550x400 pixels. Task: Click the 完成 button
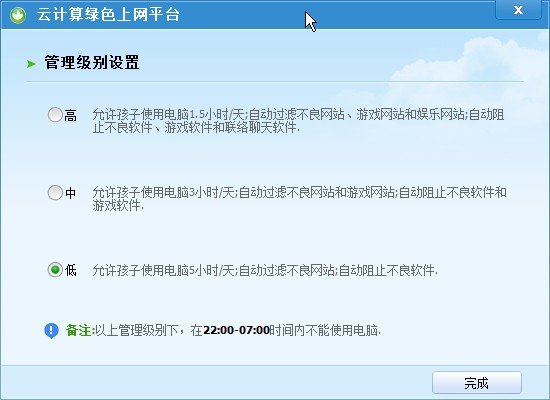coord(477,382)
